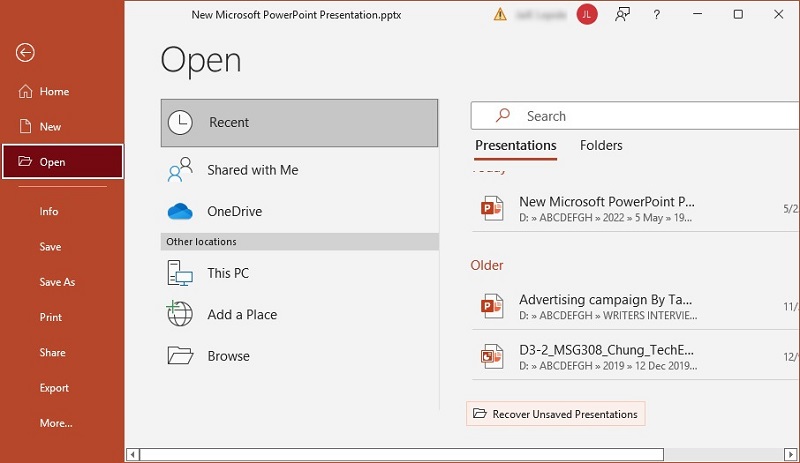Choose Save in the sidebar
The width and height of the screenshot is (800, 463).
coord(50,247)
